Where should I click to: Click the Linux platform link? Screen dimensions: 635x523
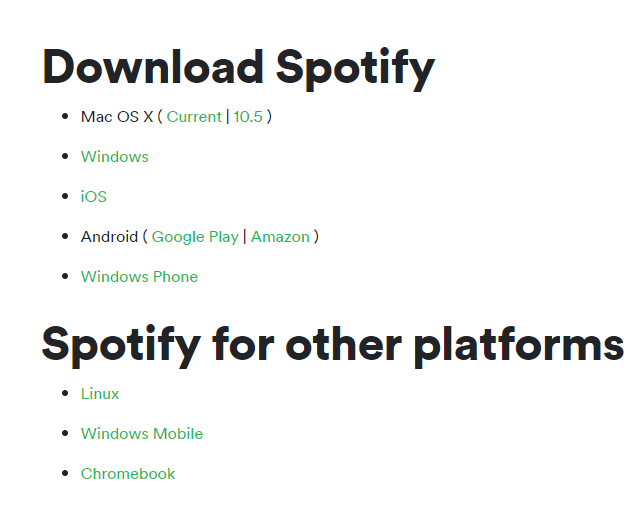point(100,394)
